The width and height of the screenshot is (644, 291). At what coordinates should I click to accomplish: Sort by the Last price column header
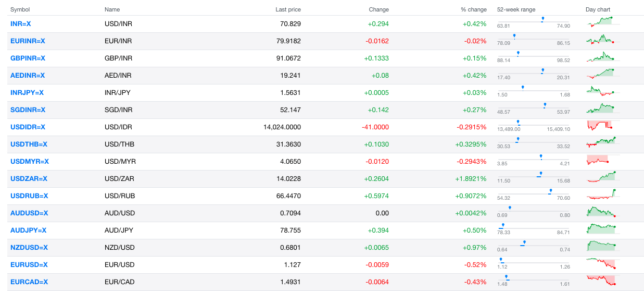288,9
